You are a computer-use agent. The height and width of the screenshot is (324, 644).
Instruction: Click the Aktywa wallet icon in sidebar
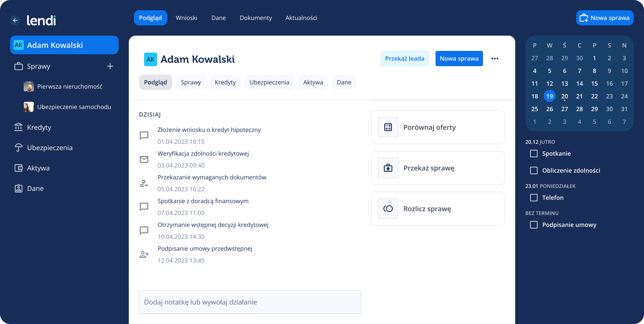click(x=18, y=168)
